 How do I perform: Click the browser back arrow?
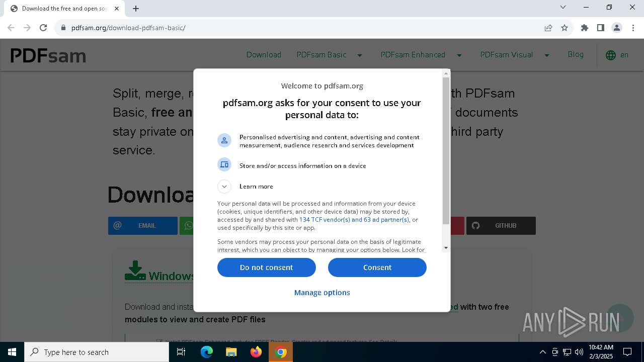11,28
